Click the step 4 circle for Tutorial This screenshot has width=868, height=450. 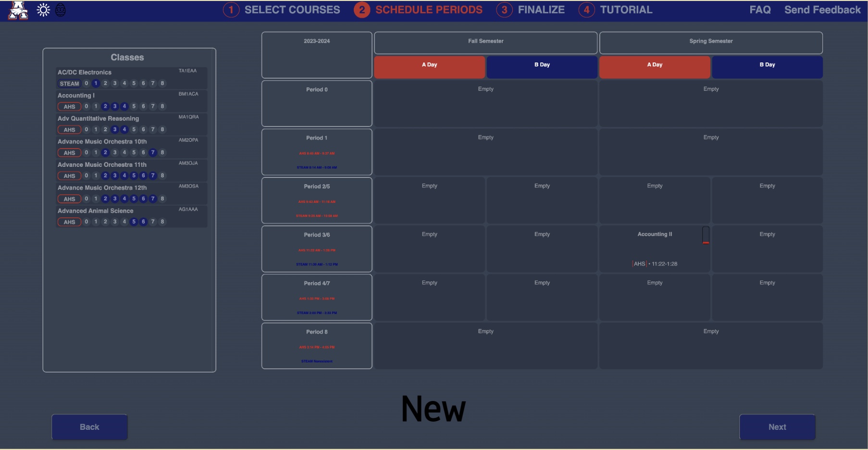click(x=586, y=10)
